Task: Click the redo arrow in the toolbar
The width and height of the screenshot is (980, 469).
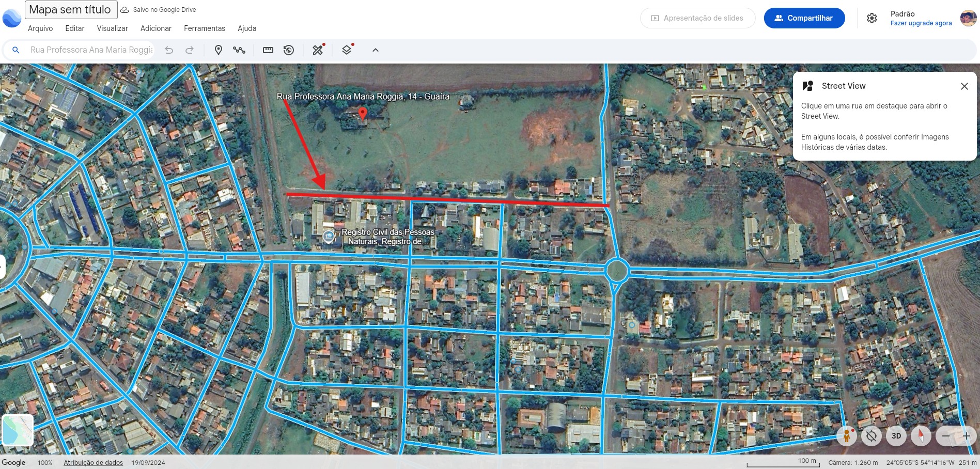Action: point(190,50)
